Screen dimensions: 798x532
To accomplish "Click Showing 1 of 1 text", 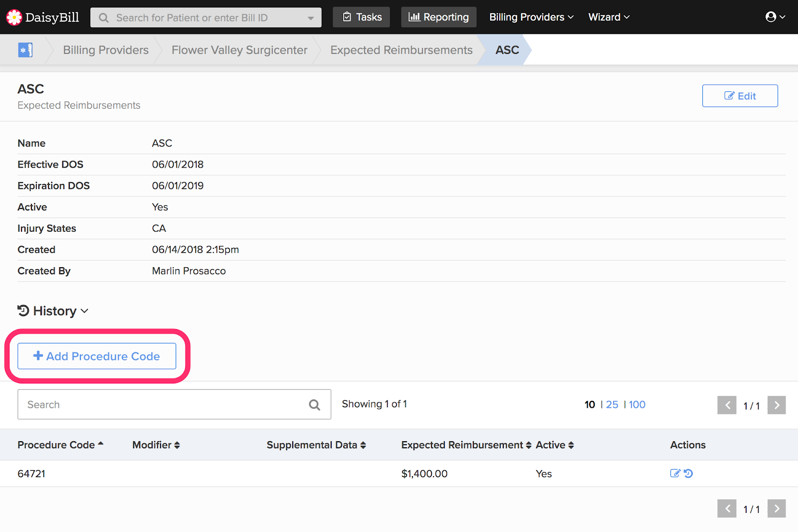I will coord(375,404).
